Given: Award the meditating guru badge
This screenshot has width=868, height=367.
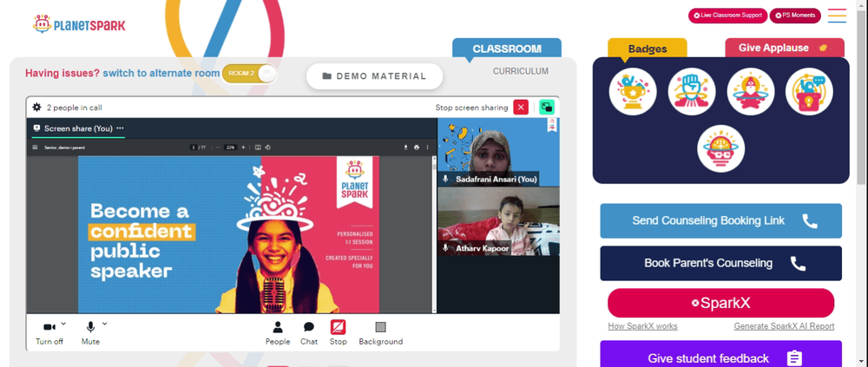Looking at the screenshot, I should tap(750, 91).
